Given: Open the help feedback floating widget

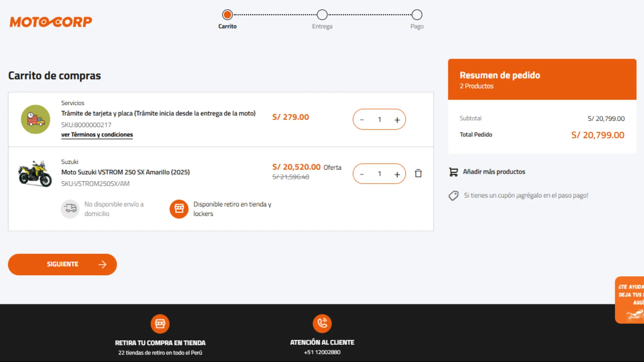Looking at the screenshot, I should click(630, 300).
